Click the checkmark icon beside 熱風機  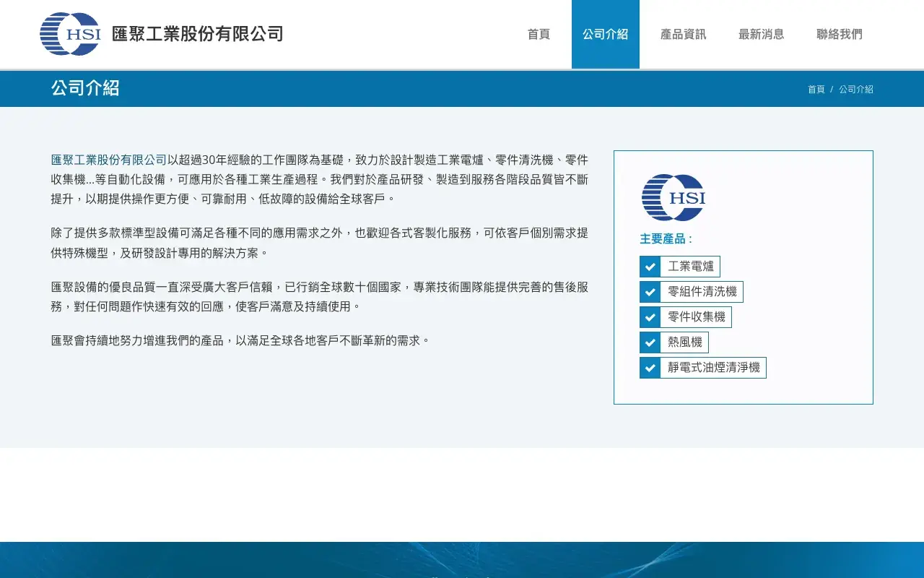click(x=650, y=342)
